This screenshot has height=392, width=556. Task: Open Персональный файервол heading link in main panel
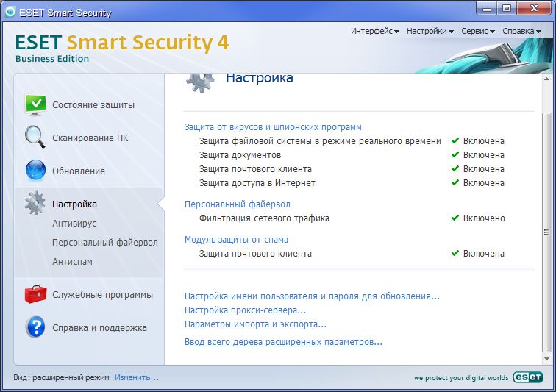point(238,204)
